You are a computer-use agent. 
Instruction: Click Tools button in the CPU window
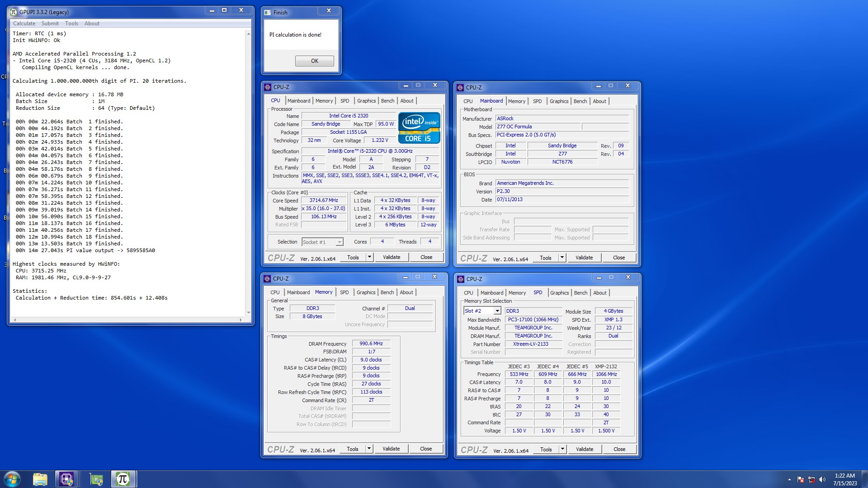coord(353,257)
